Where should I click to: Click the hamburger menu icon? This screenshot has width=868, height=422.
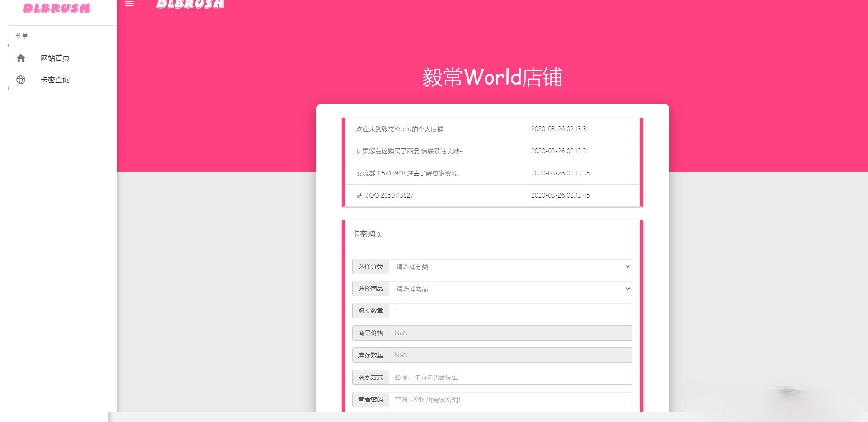pyautogui.click(x=130, y=4)
